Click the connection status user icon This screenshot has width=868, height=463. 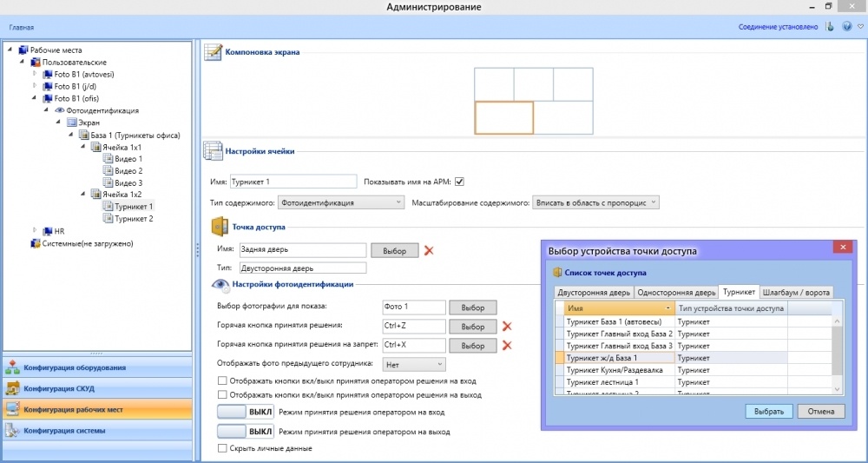[829, 26]
